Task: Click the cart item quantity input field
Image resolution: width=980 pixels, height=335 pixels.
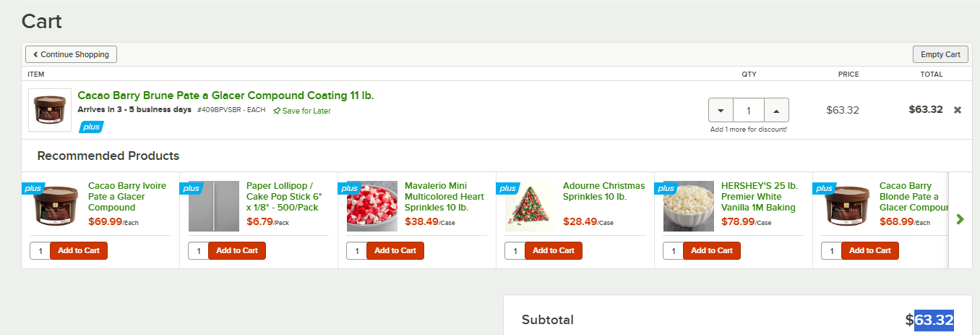Action: tap(749, 111)
